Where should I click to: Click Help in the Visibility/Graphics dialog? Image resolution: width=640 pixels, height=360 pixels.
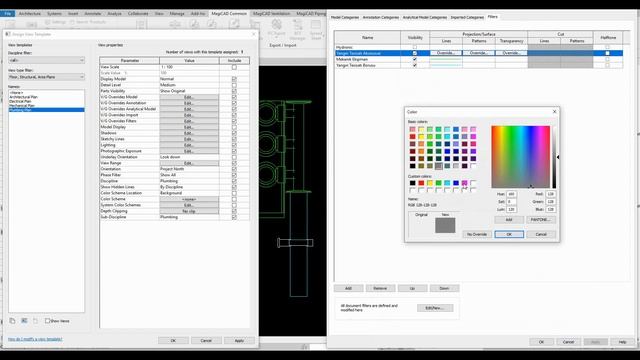[x=622, y=342]
